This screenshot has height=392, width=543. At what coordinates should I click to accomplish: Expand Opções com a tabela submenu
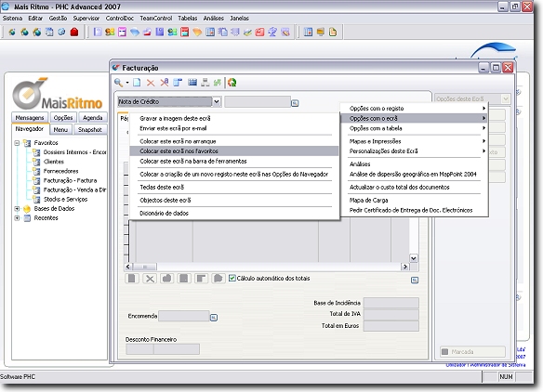414,128
